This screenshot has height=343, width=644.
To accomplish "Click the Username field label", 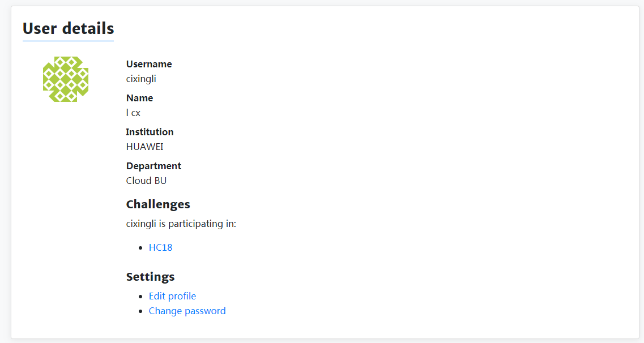I will pos(149,64).
